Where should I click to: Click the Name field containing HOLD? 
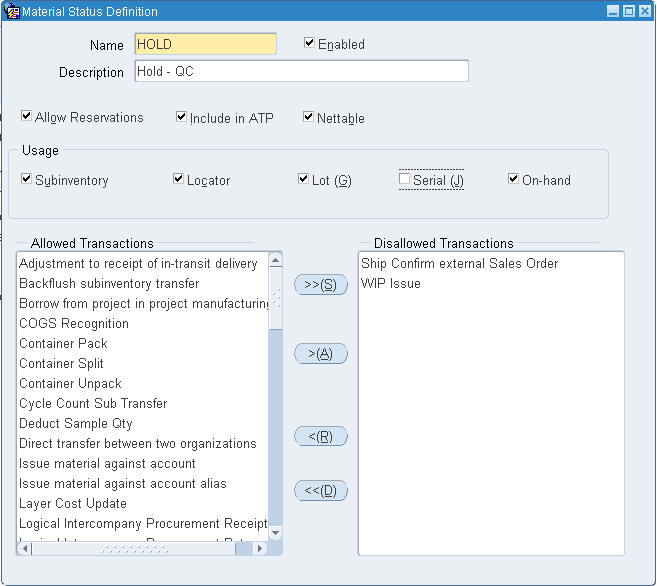click(x=206, y=44)
